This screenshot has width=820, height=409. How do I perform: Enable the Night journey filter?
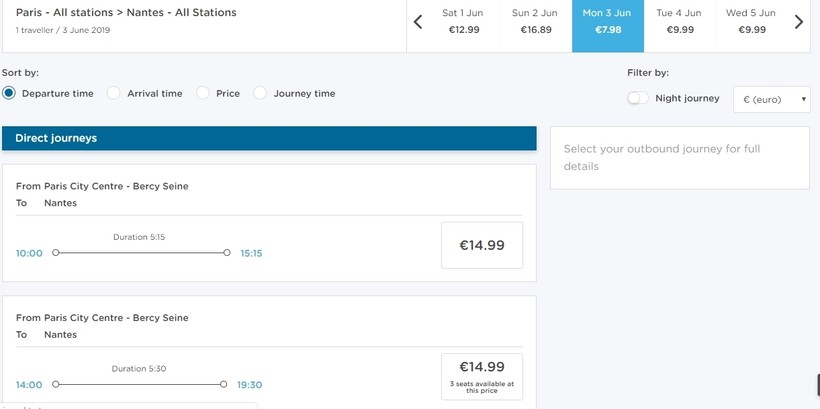click(x=637, y=98)
